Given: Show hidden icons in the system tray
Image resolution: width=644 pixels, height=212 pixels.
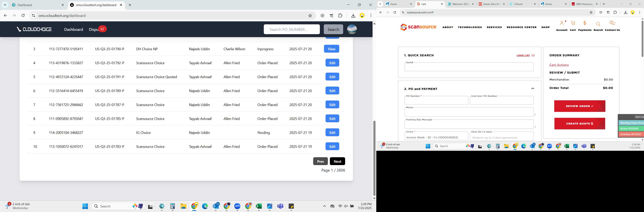Looking at the screenshot, I should (x=324, y=206).
